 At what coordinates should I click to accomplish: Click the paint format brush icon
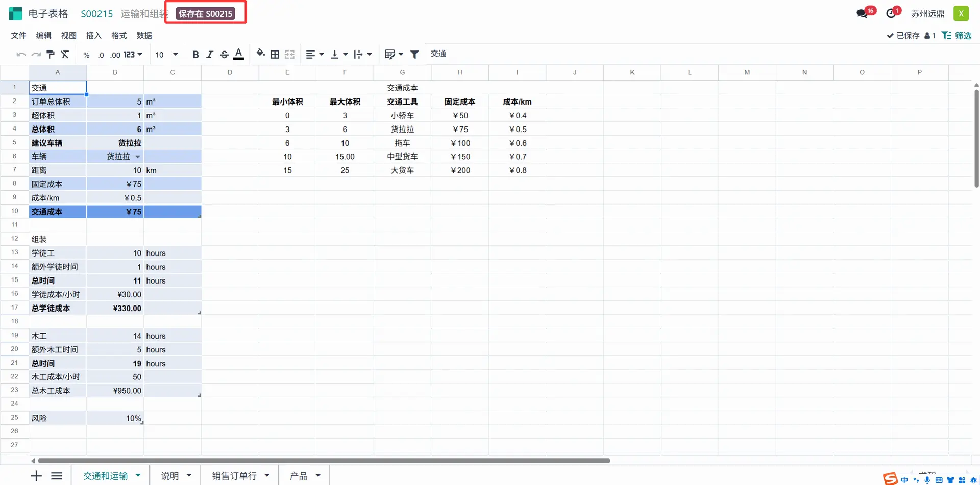pyautogui.click(x=51, y=54)
